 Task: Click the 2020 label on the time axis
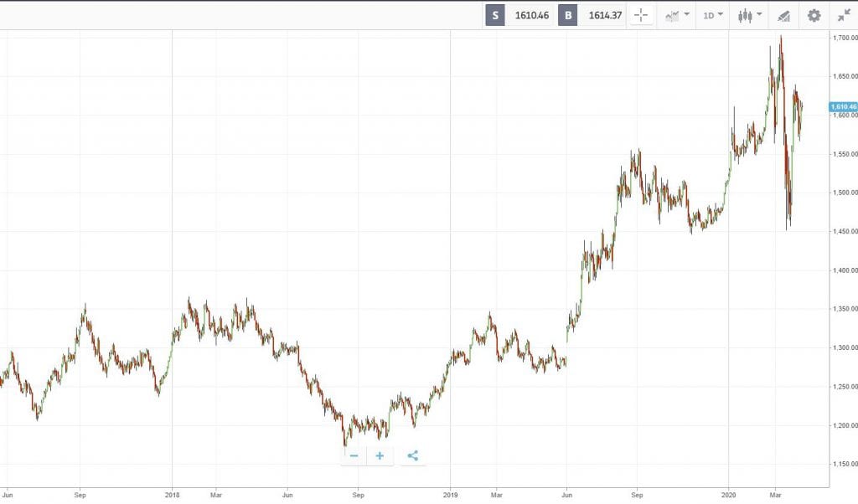click(x=729, y=495)
